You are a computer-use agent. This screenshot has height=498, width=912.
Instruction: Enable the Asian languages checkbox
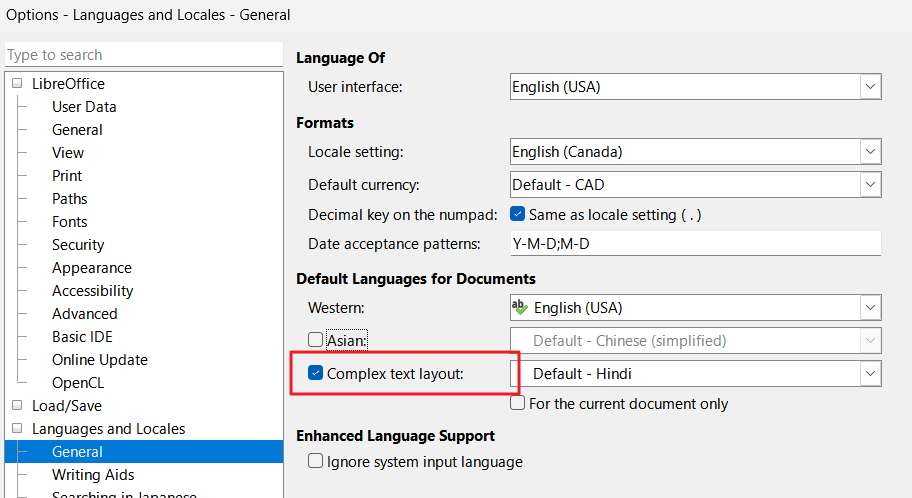pyautogui.click(x=315, y=339)
